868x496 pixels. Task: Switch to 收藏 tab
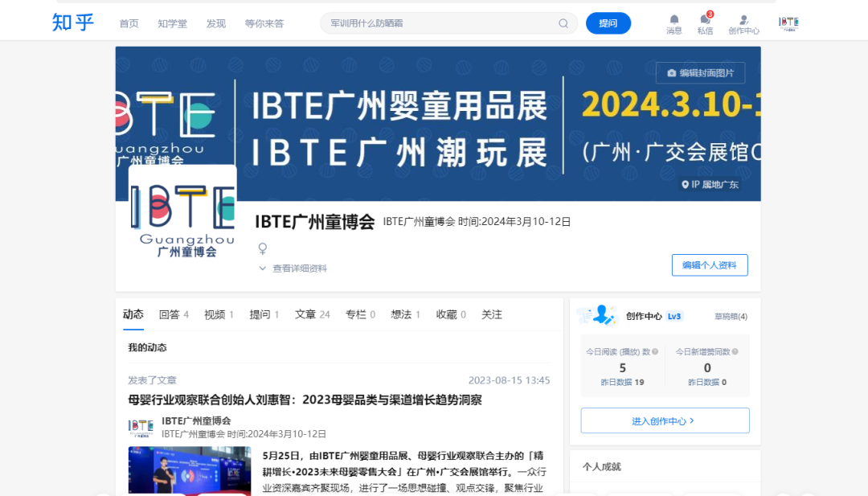coord(451,314)
